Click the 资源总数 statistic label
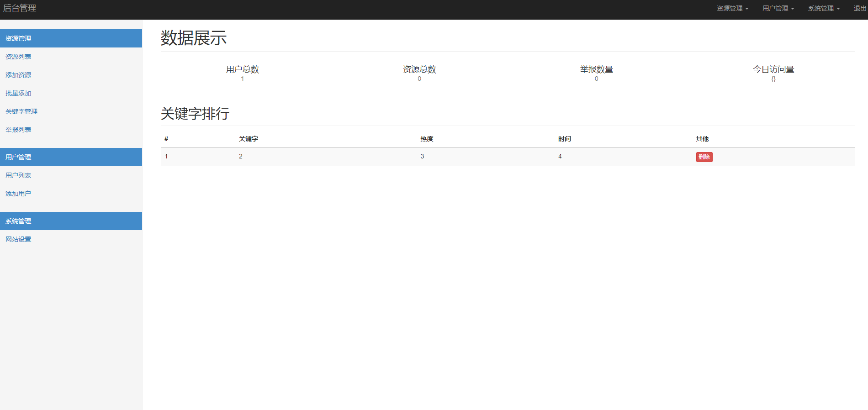Screen dimensions: 868x410 point(419,69)
